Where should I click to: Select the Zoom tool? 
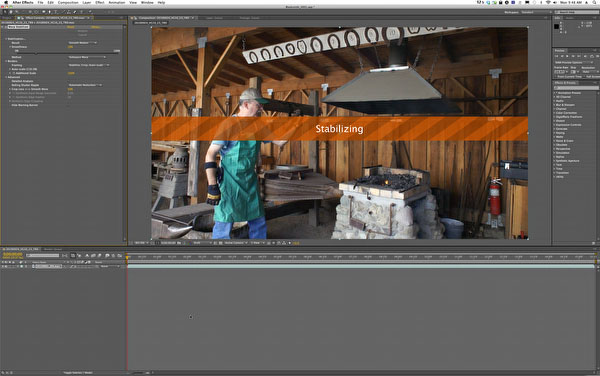pos(16,12)
